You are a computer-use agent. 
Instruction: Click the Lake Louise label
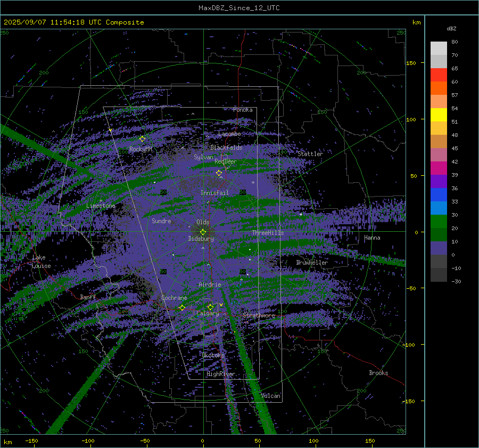pos(41,262)
